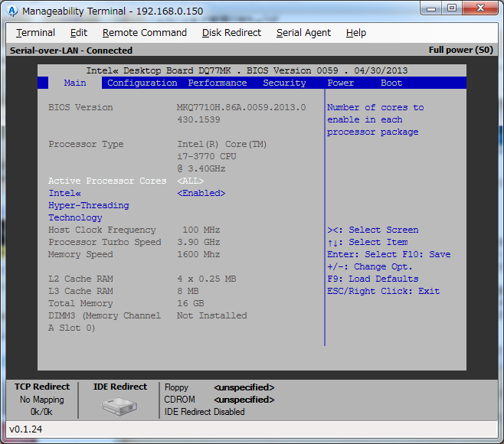Click the Floppy <unspecified> value
This screenshot has width=504, height=444.
click(x=244, y=387)
